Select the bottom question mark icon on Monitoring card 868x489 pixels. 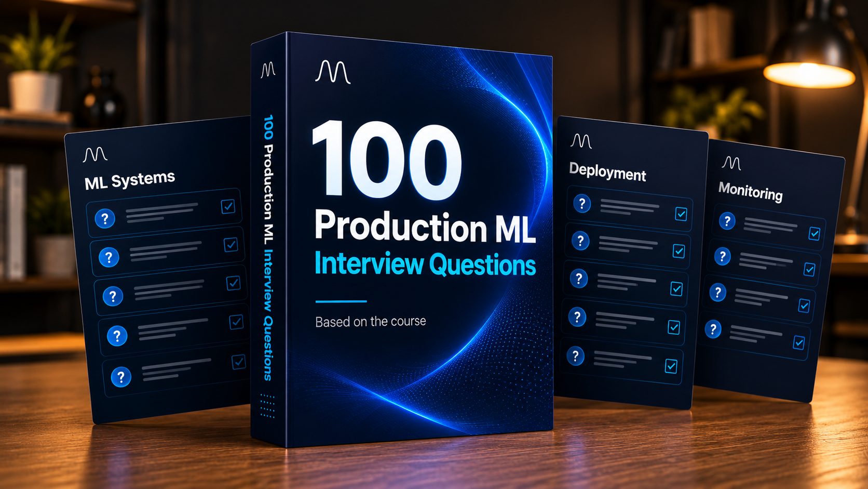713,329
